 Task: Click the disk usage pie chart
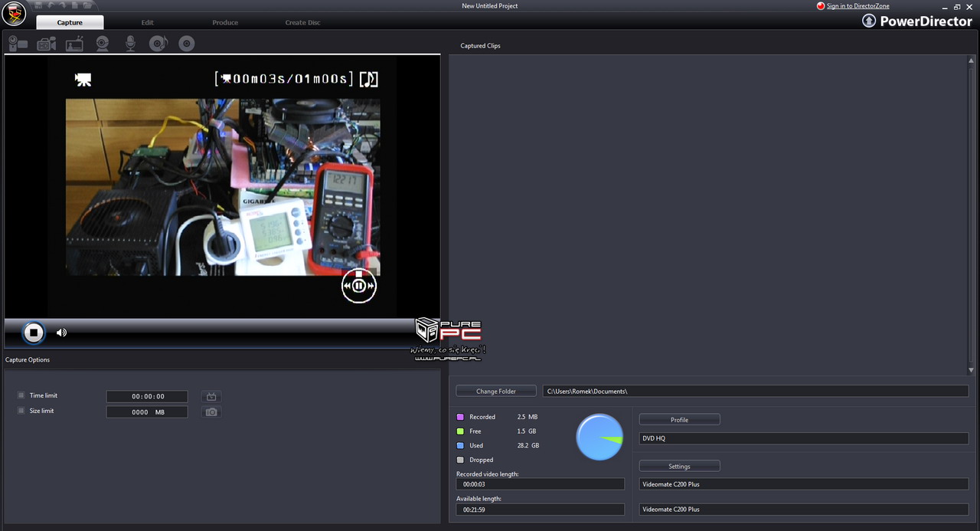tap(599, 438)
